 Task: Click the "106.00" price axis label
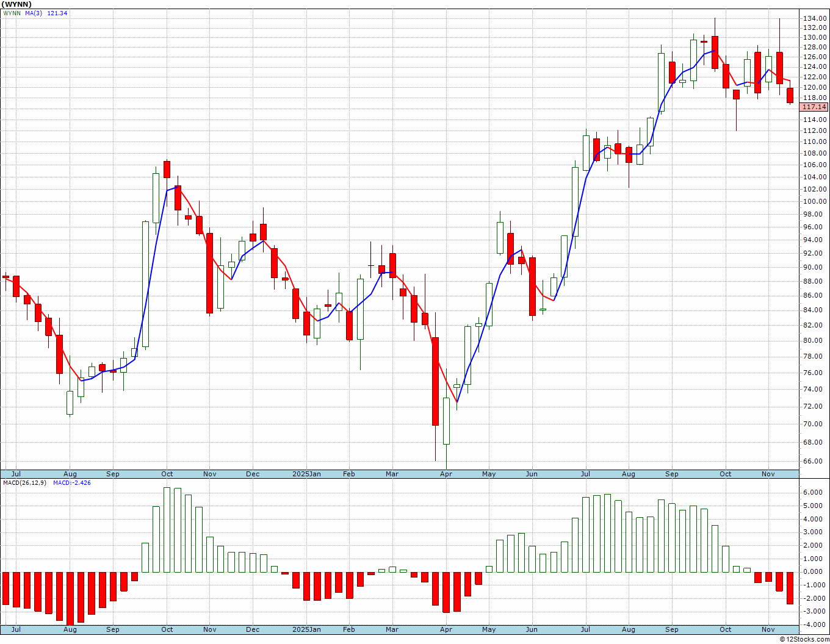(x=815, y=165)
